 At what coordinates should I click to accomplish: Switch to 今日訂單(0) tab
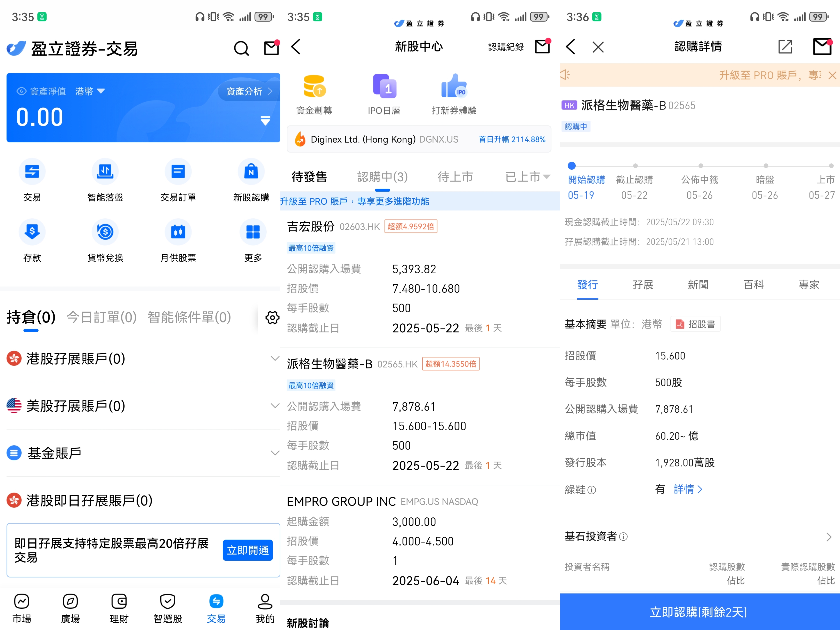pos(101,317)
